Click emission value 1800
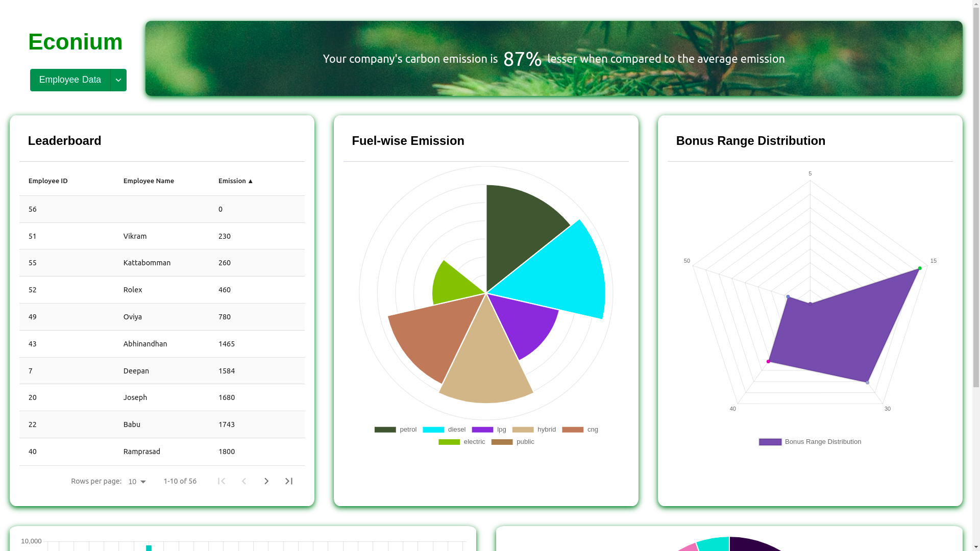 coord(227,452)
